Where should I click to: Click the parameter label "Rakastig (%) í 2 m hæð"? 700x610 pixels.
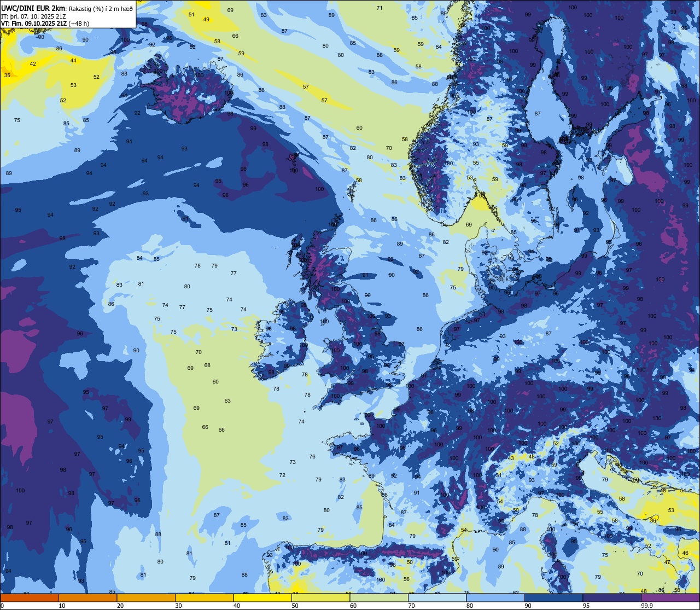tap(101, 8)
